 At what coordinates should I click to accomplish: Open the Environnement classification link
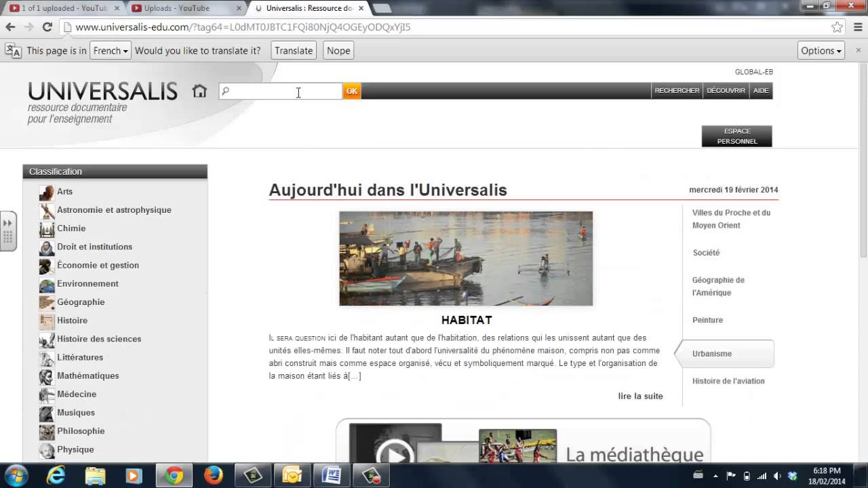coord(87,283)
